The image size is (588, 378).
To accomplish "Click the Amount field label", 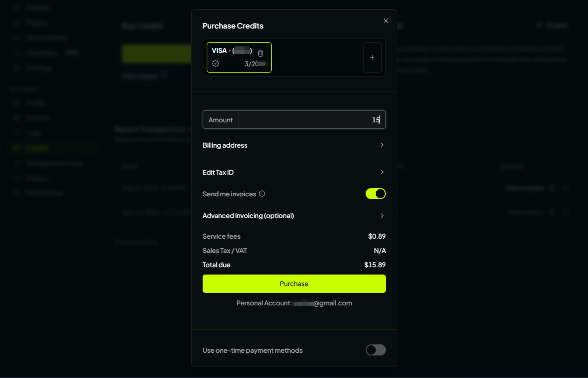I will 221,120.
